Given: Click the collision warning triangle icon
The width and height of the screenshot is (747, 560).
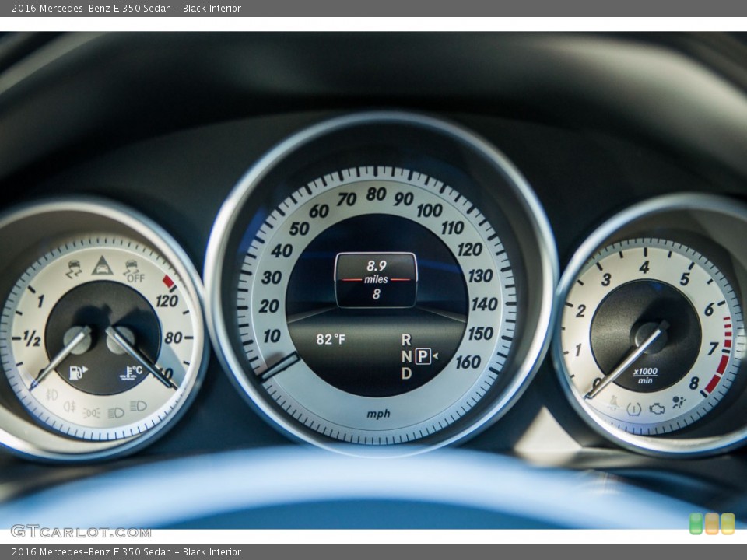Looking at the screenshot, I should pyautogui.click(x=102, y=266).
